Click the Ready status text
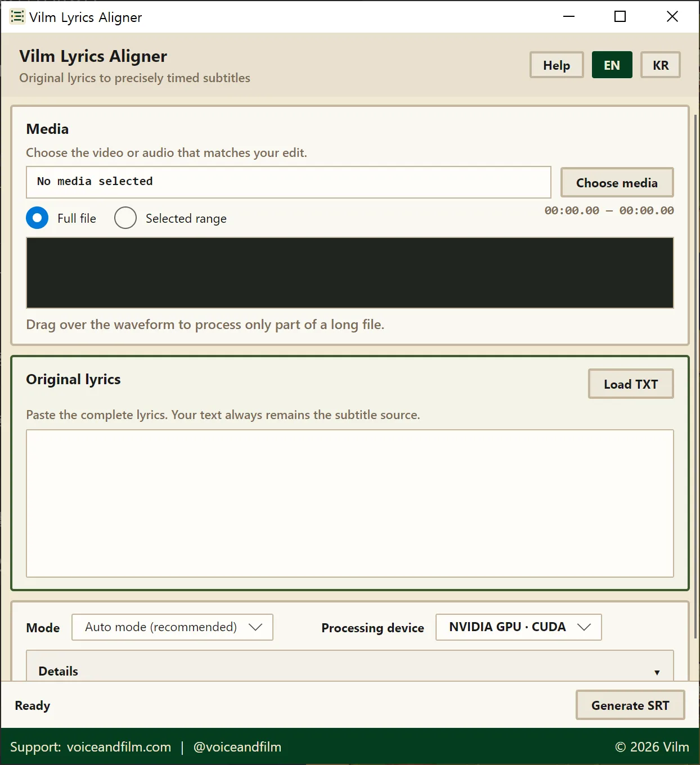 click(x=33, y=705)
